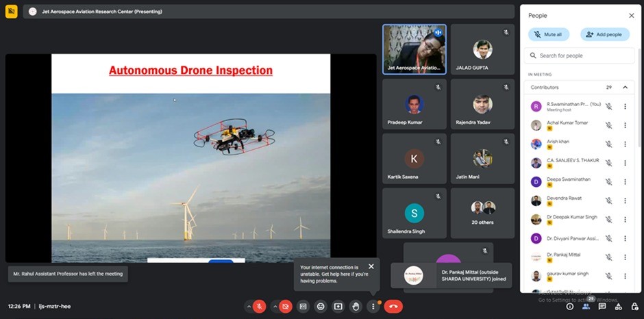Viewport: 644px width, 319px height.
Task: Open the chat panel icon
Action: (x=602, y=307)
